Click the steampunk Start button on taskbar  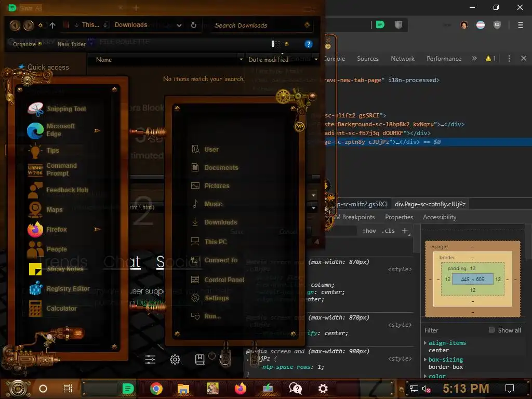pyautogui.click(x=18, y=389)
